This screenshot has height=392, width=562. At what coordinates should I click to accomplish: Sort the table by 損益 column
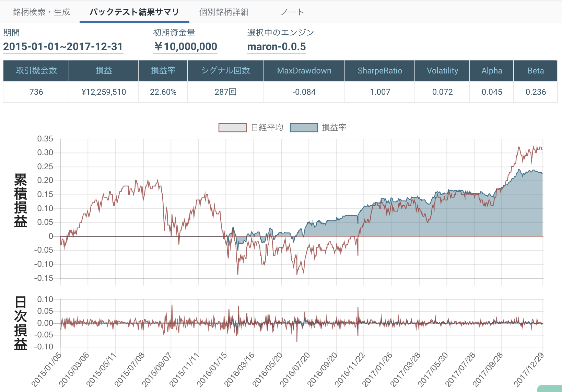point(103,71)
